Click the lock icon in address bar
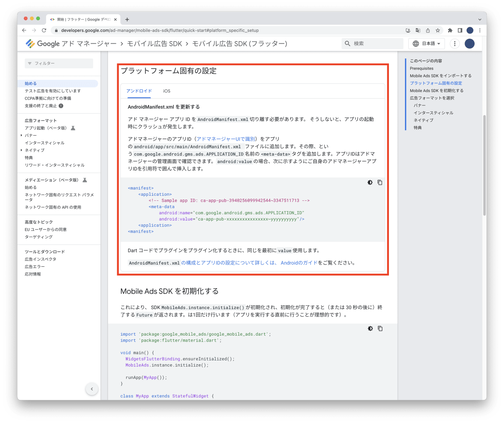Image resolution: width=504 pixels, height=423 pixels. (x=56, y=30)
